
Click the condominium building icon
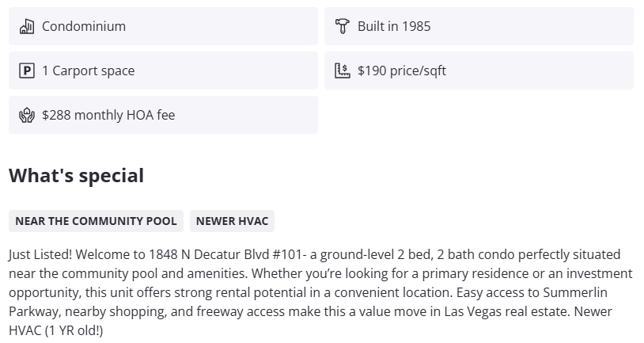[27, 26]
